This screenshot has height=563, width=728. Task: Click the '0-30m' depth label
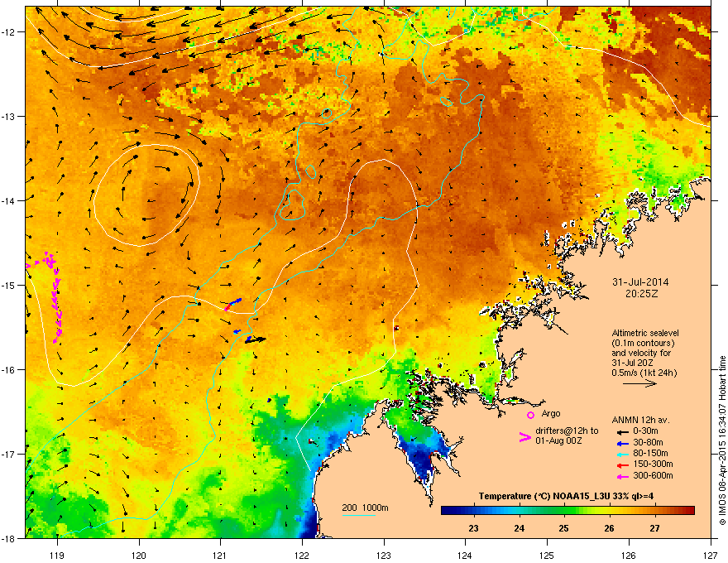(645, 431)
